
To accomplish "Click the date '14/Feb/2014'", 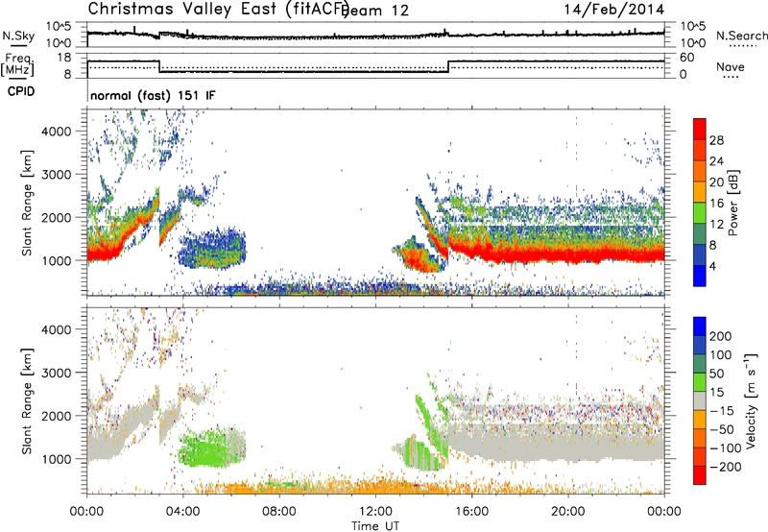I will pos(614,10).
